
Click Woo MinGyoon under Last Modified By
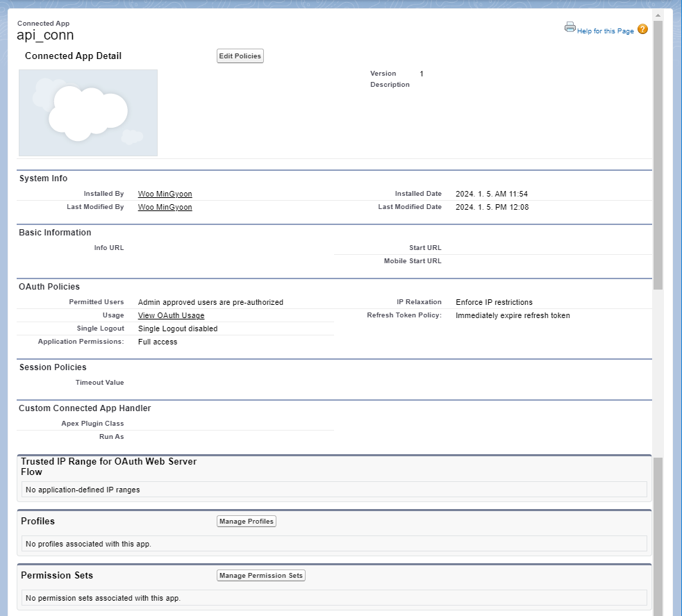(165, 207)
